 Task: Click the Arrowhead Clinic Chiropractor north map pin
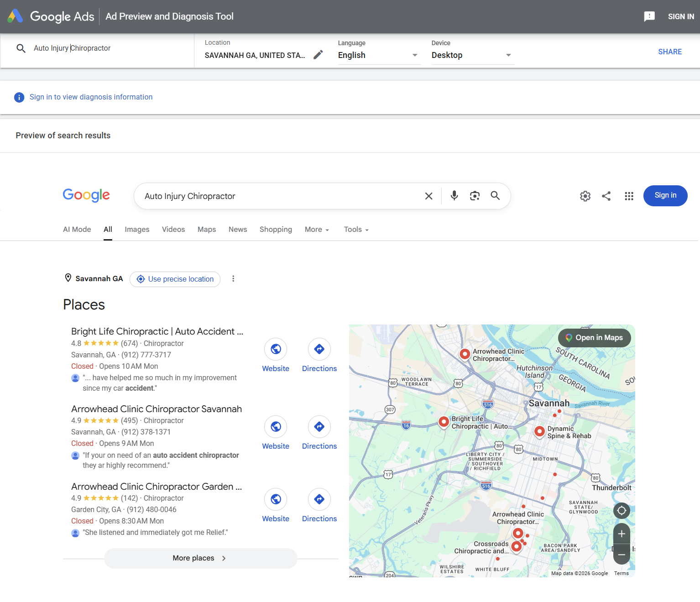click(465, 354)
